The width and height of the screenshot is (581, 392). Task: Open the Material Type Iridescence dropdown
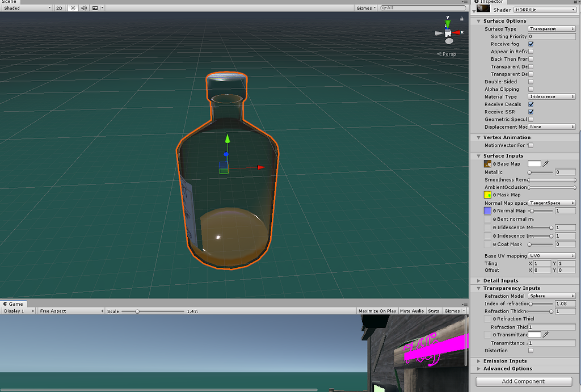551,96
